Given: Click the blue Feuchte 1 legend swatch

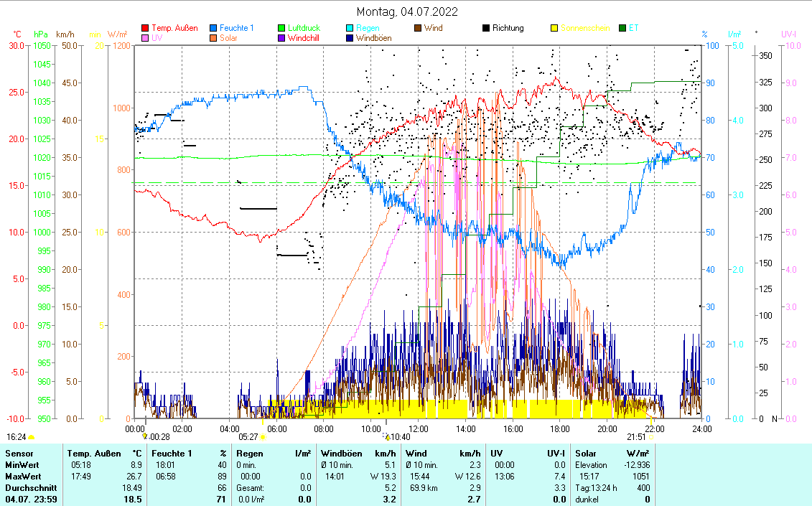Looking at the screenshot, I should coord(214,29).
